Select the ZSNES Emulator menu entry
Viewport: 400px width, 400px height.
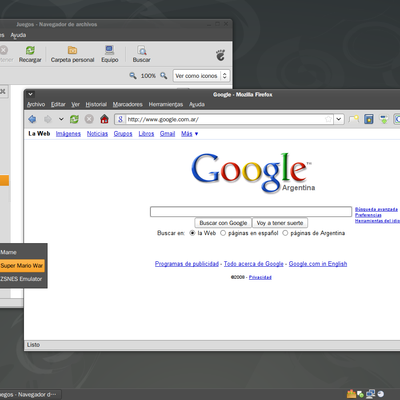point(22,279)
